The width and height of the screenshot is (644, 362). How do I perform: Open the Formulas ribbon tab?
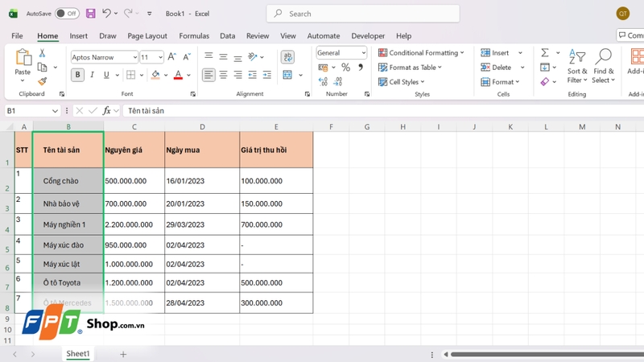(x=194, y=35)
